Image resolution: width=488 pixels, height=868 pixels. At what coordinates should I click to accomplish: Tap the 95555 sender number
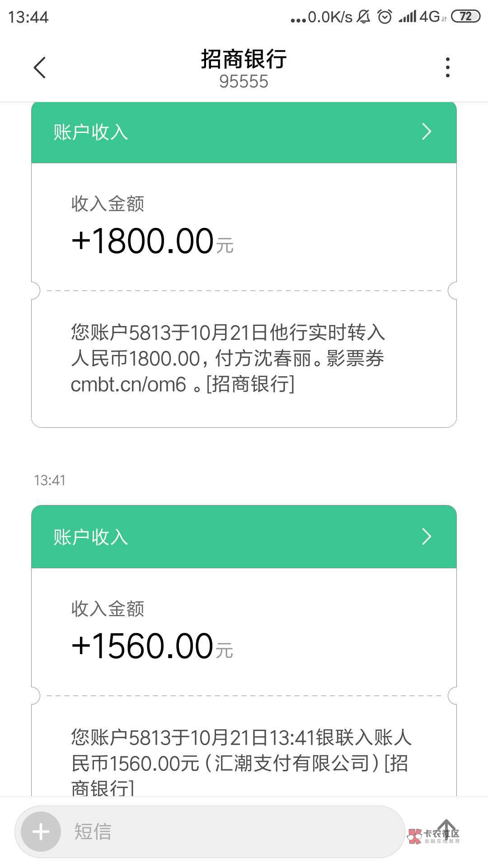(244, 82)
